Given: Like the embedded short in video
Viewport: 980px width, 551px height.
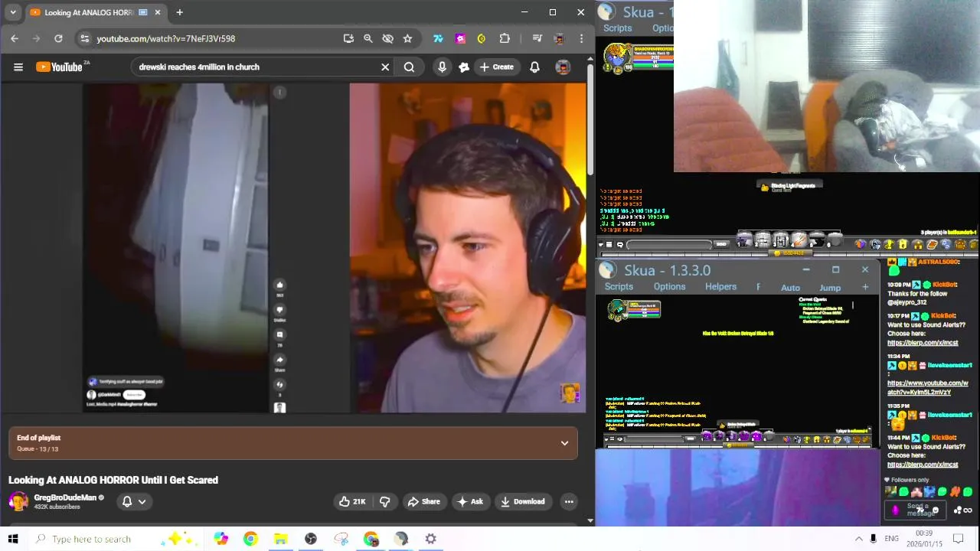Looking at the screenshot, I should coord(279,285).
